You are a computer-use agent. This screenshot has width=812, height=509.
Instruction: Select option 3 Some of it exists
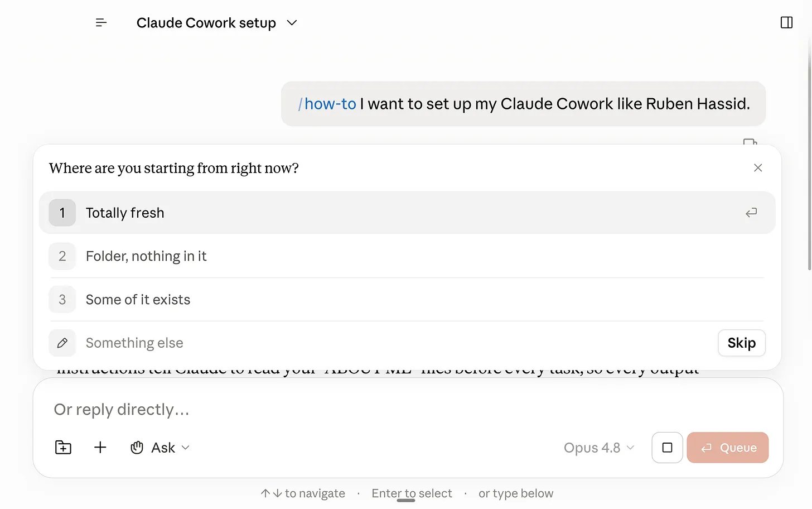[x=407, y=300]
